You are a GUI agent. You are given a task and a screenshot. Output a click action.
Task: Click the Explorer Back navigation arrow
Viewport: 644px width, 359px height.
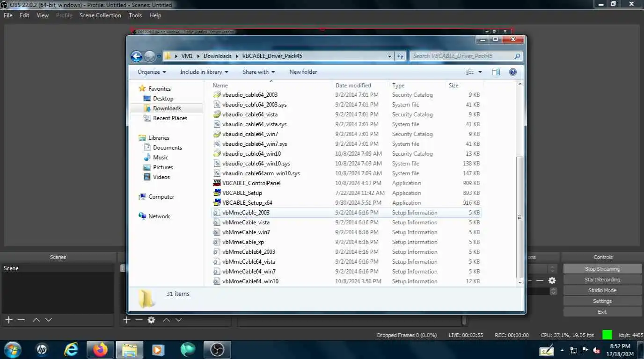pyautogui.click(x=136, y=57)
